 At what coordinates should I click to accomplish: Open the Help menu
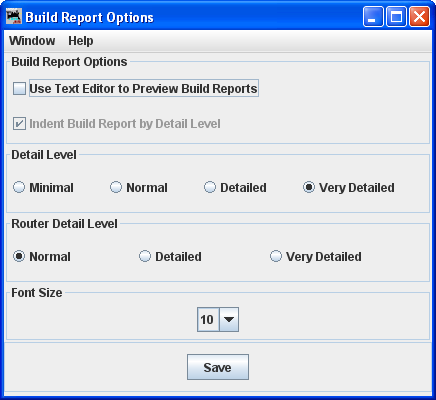(x=81, y=41)
